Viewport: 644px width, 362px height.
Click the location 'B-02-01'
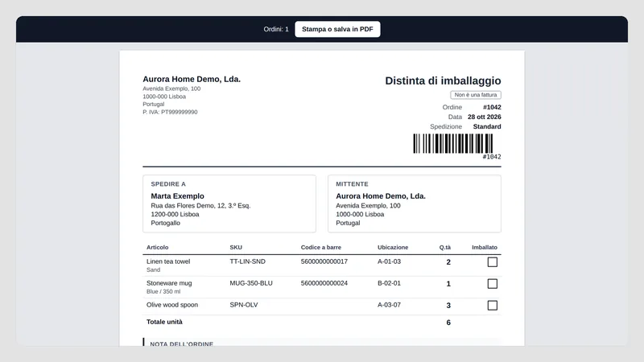pyautogui.click(x=389, y=283)
